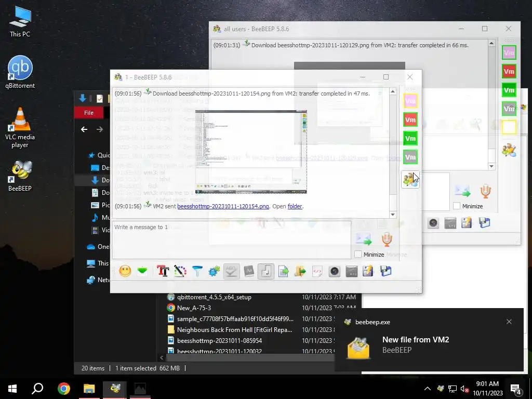Click chat 1 scrollbar up arrow
The width and height of the screenshot is (532, 399).
point(393,91)
